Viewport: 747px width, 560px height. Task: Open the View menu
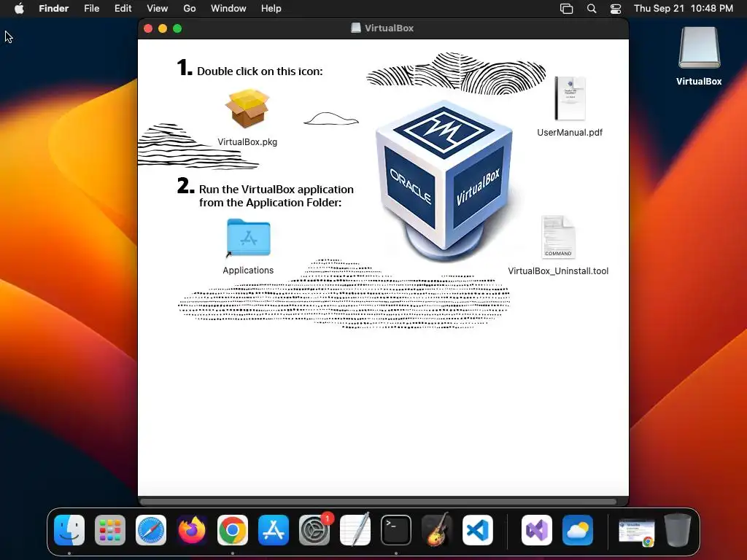(158, 9)
